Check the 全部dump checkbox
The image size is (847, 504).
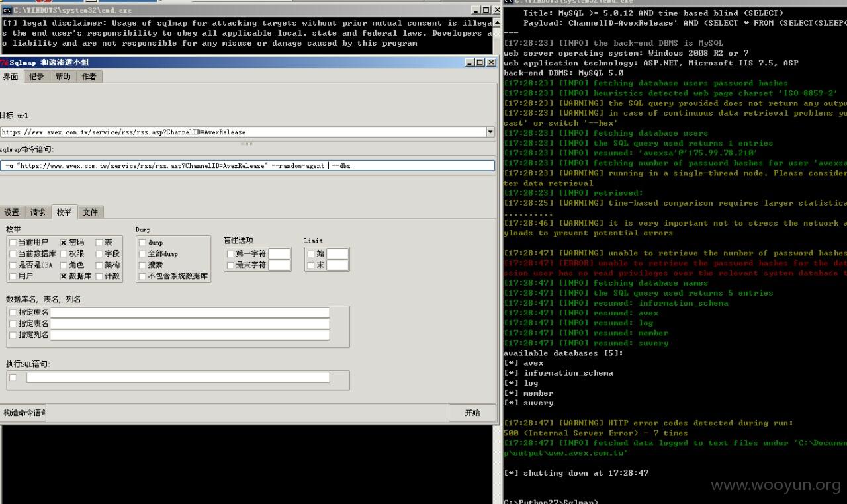(142, 254)
